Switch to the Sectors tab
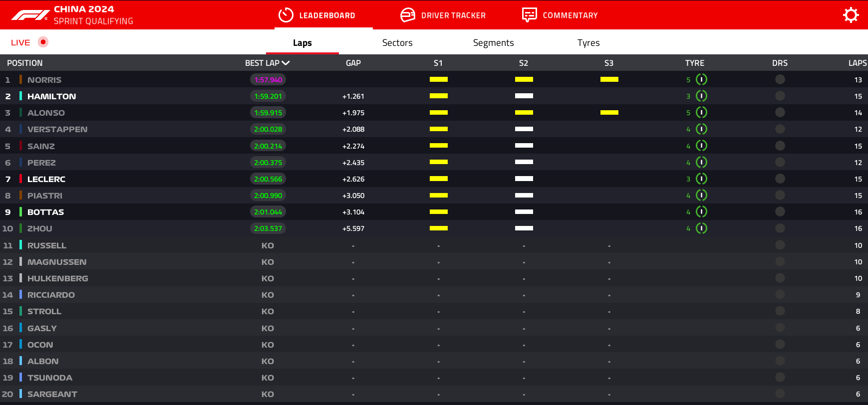 [x=397, y=43]
